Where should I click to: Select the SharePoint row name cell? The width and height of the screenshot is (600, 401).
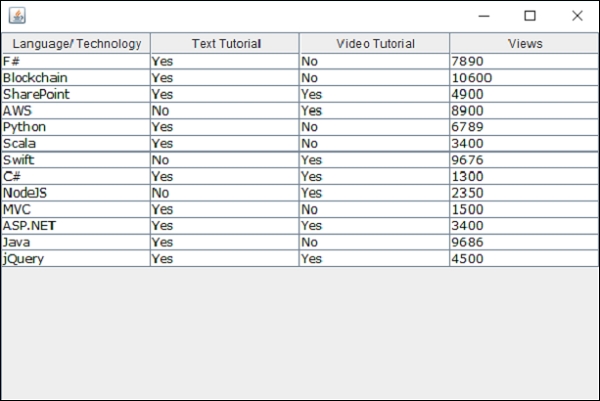[76, 94]
